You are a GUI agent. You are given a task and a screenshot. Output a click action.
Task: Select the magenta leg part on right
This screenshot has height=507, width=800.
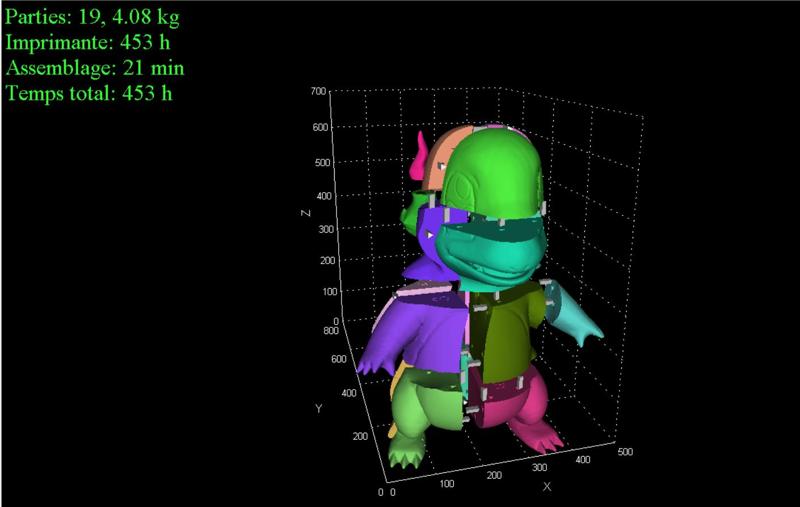click(x=515, y=408)
